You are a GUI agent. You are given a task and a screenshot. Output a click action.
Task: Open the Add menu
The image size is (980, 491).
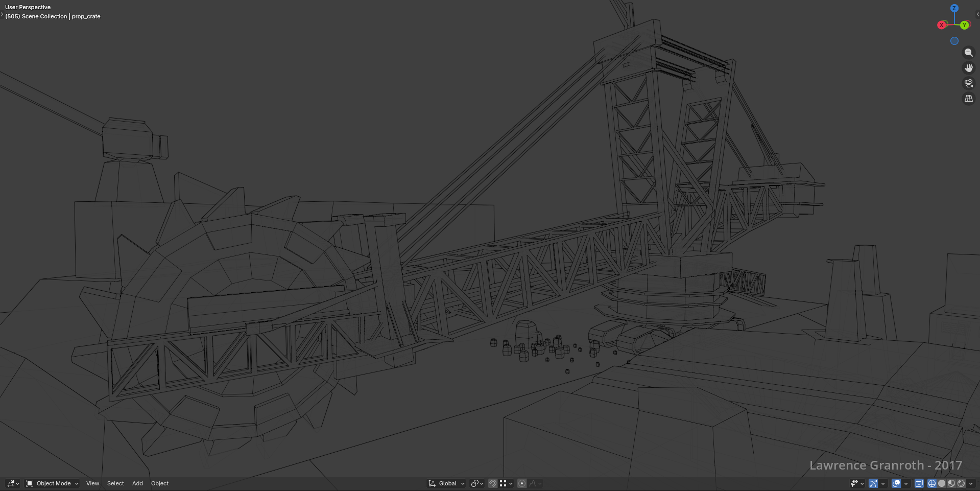[137, 483]
